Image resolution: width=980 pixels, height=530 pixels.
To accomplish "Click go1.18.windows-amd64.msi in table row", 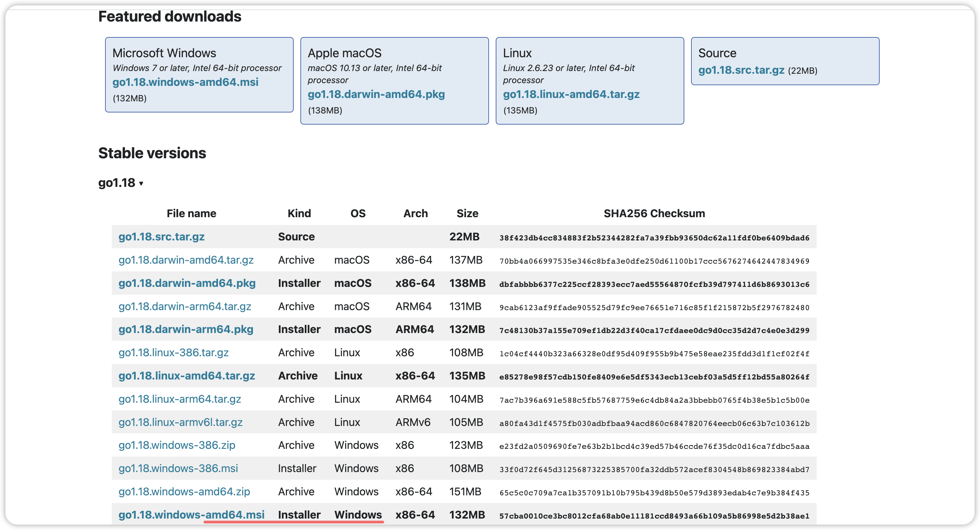I will (191, 515).
